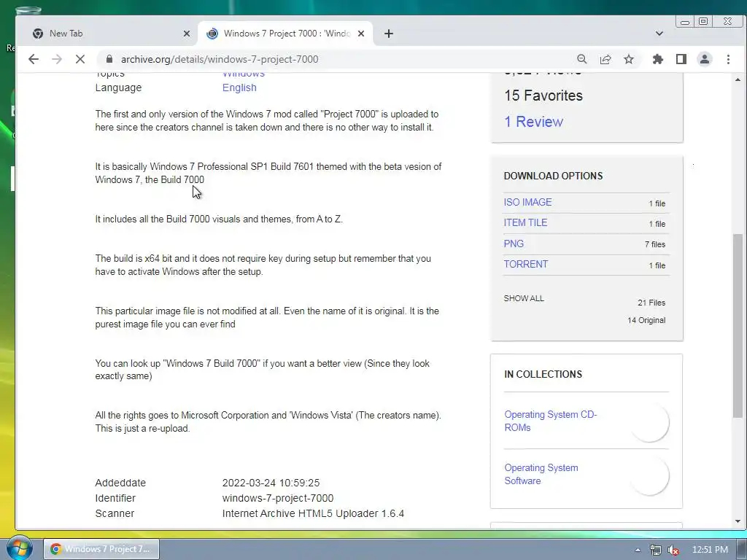
Task: Click the forward navigation arrow
Action: (x=57, y=59)
